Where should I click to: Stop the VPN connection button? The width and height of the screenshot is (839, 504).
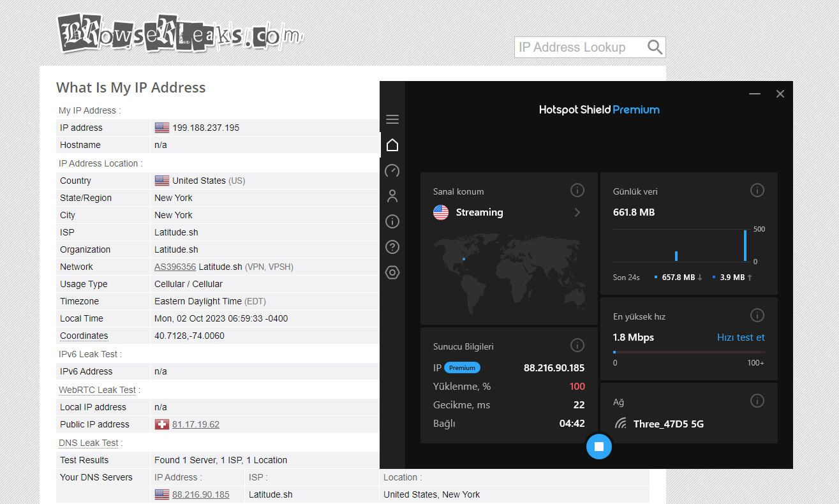point(598,446)
